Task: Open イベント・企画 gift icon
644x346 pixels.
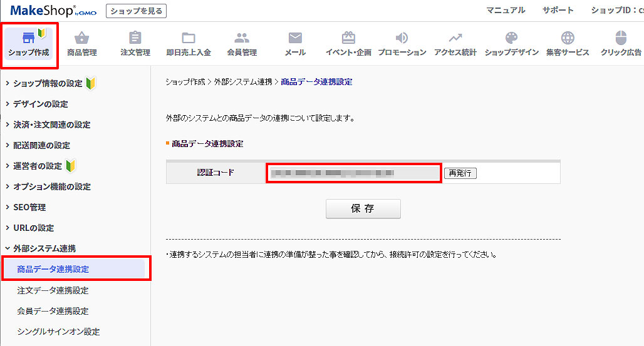Action: click(348, 38)
